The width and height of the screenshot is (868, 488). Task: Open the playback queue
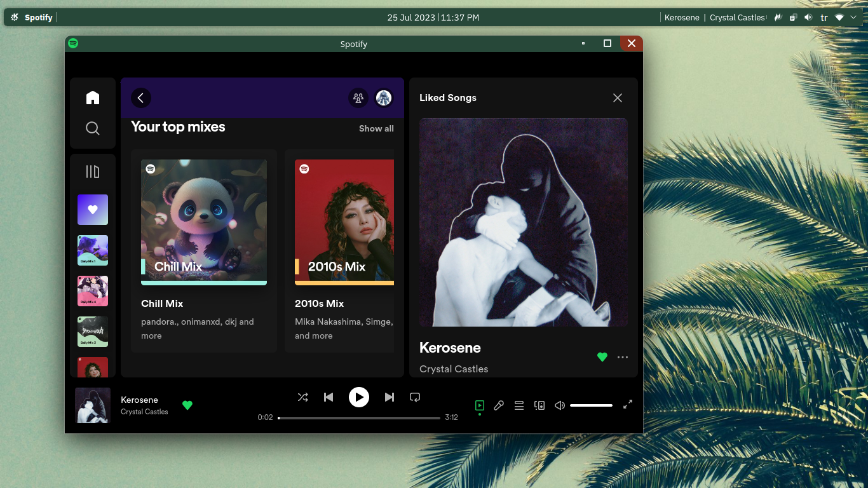coord(519,405)
